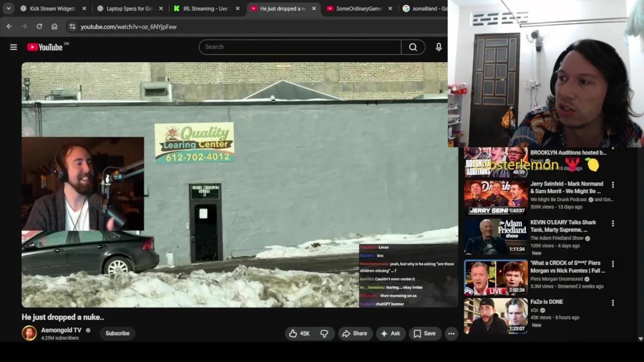
Task: Open KEVIN O'LEARY Talks Shark Tank title
Action: click(x=563, y=226)
